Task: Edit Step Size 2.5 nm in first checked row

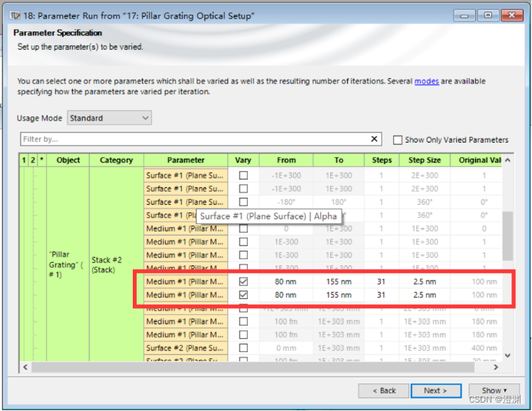Action: (x=425, y=281)
